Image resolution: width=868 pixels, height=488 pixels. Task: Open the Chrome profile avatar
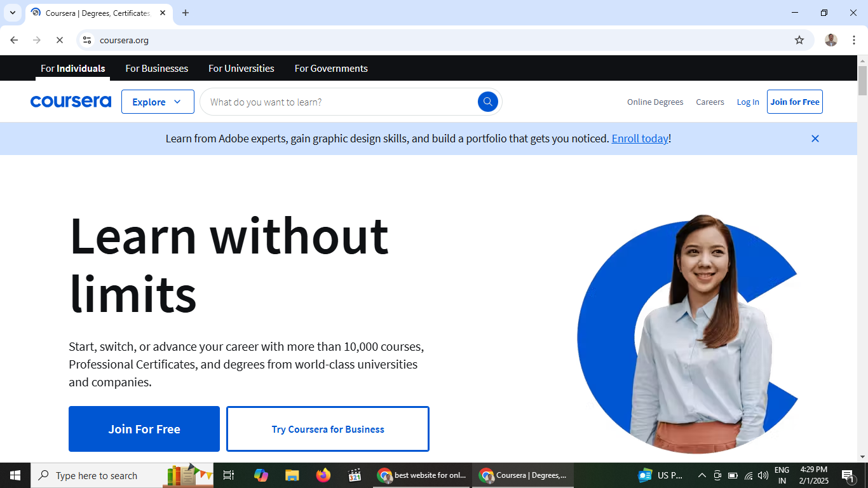[x=831, y=40]
